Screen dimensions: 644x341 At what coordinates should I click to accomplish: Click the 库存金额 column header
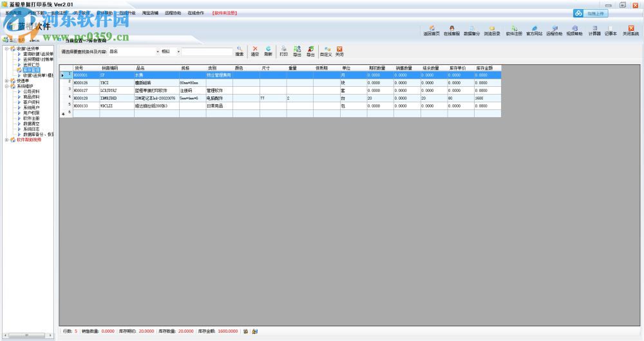pos(488,68)
